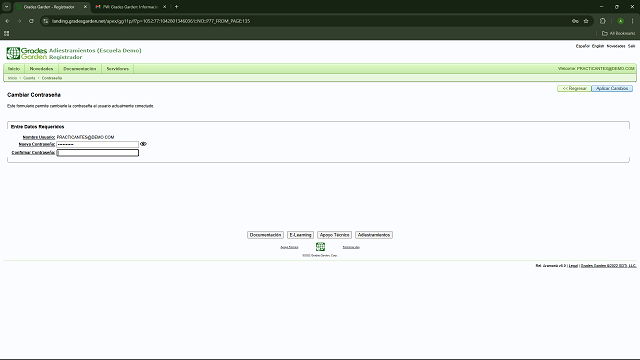
Task: Click Welcome PRACTICANTES@DEMO.COM text in menu bar
Action: coord(596,69)
